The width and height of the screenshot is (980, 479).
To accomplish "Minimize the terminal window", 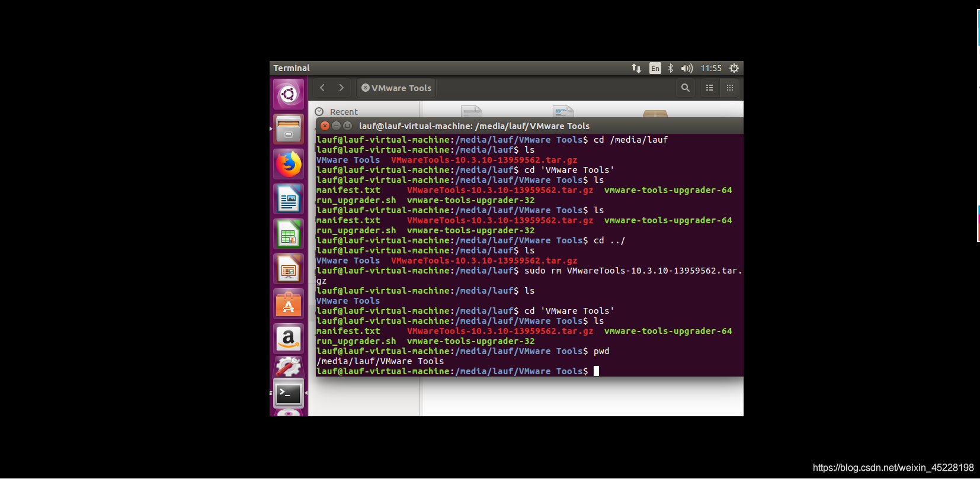I will pos(336,126).
